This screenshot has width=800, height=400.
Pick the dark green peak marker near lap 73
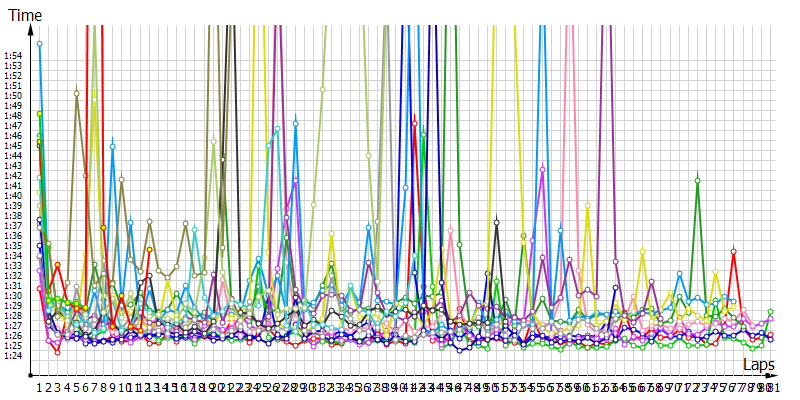tap(697, 180)
